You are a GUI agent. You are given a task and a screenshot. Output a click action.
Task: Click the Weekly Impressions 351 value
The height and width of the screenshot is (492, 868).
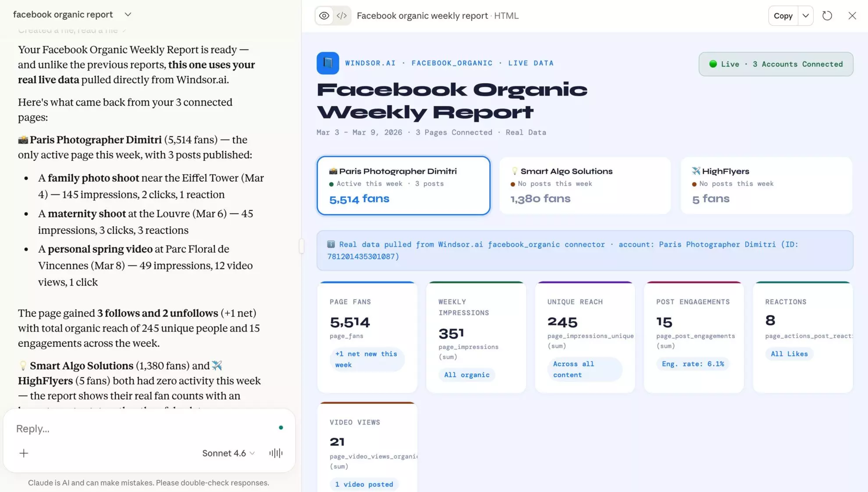[451, 334]
